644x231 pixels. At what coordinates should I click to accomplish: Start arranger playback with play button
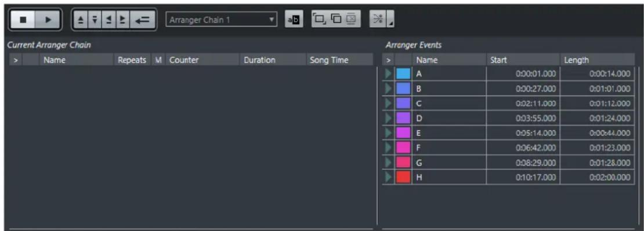click(x=48, y=20)
